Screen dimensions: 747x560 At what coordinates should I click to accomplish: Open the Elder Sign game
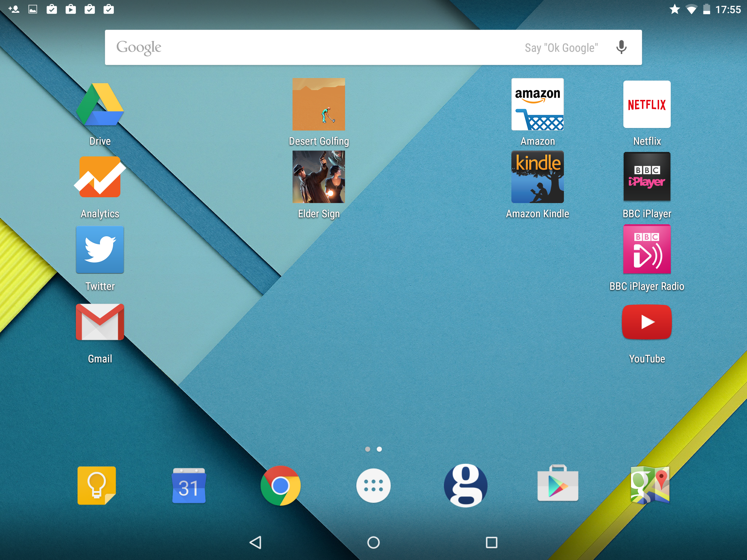coord(319,177)
